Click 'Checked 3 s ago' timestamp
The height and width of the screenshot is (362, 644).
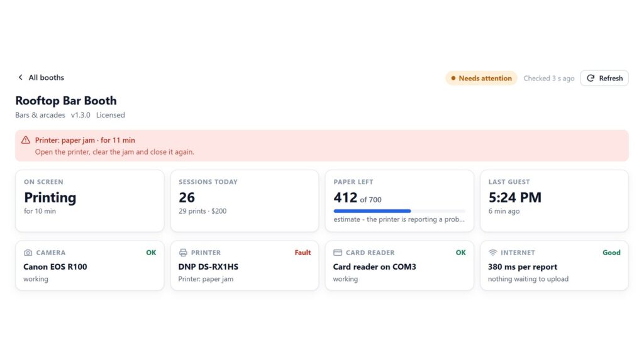(548, 79)
